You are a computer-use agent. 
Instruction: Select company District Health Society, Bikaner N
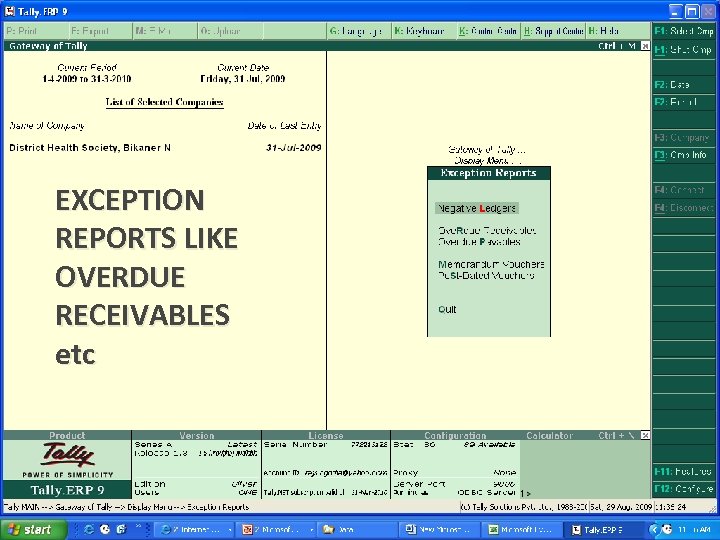[x=90, y=148]
